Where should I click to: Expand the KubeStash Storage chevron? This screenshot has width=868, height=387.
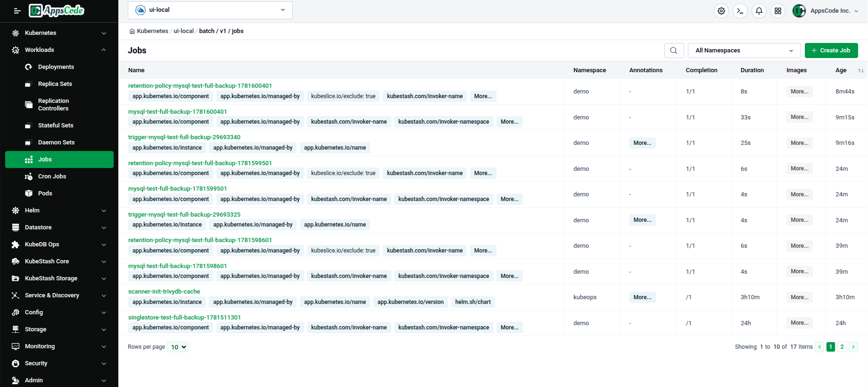point(104,278)
